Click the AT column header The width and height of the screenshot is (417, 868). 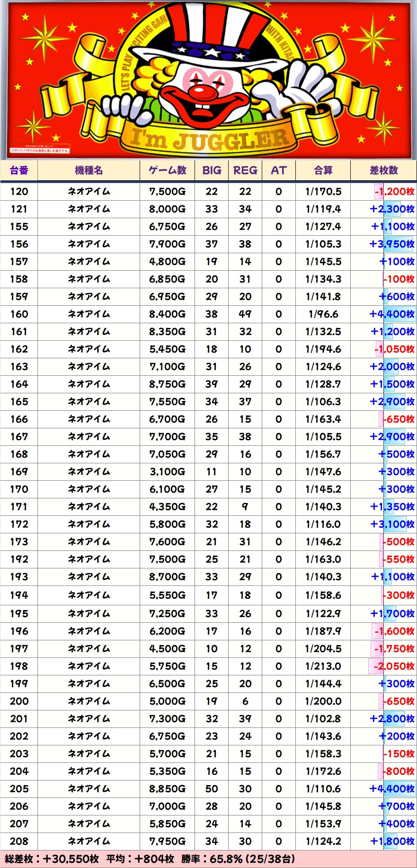[278, 170]
